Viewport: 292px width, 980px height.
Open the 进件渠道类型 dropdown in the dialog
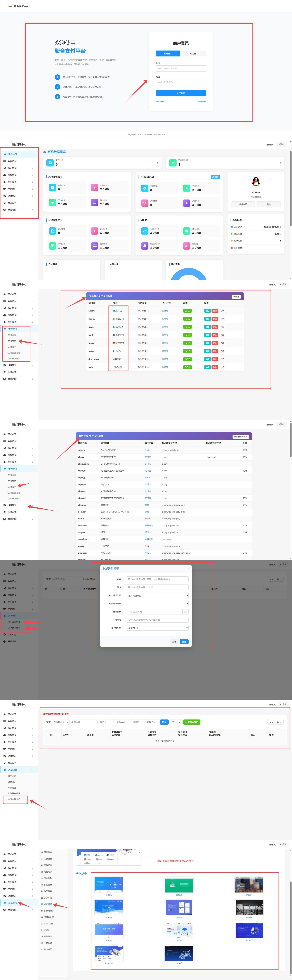point(157,595)
